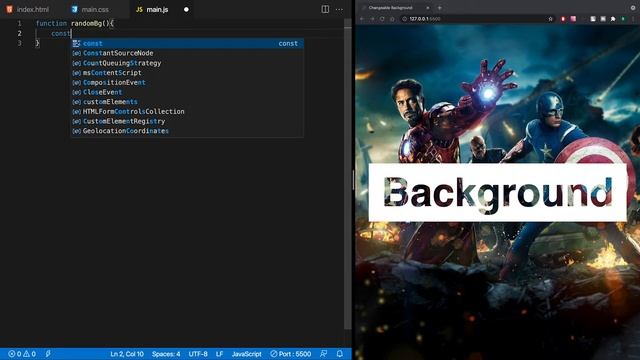Select HTMLFormControlsCollection suggestion
This screenshot has width=640, height=360.
pyautogui.click(x=187, y=111)
